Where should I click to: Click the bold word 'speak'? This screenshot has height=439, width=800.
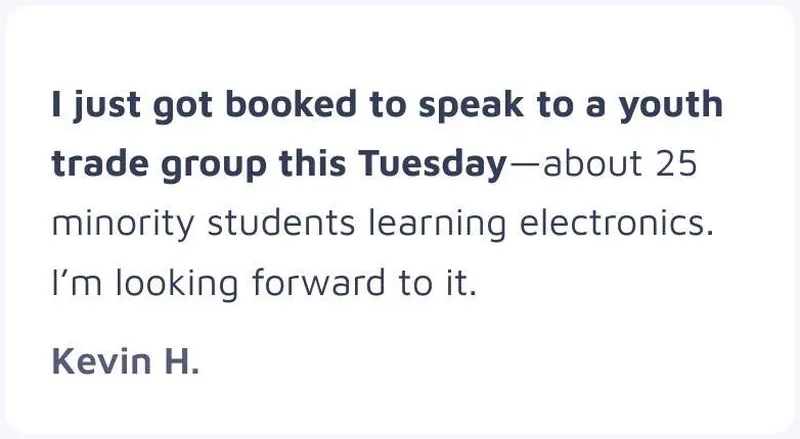(x=471, y=106)
